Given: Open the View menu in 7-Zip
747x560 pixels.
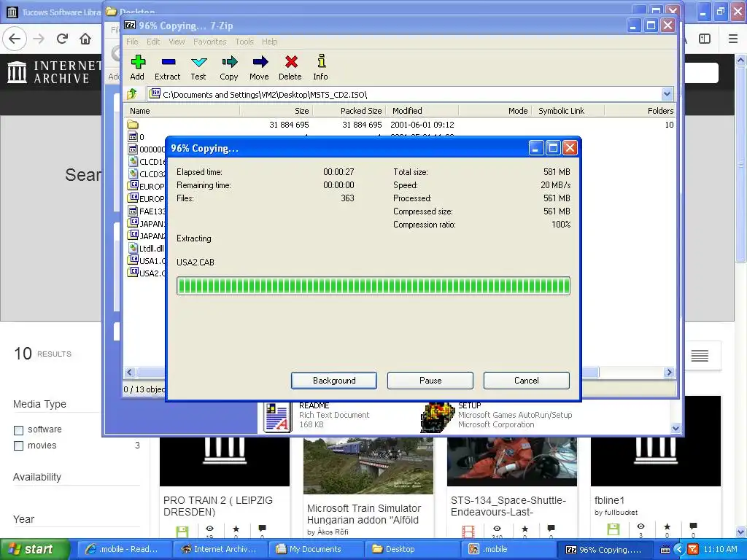Looking at the screenshot, I should click(x=177, y=42).
